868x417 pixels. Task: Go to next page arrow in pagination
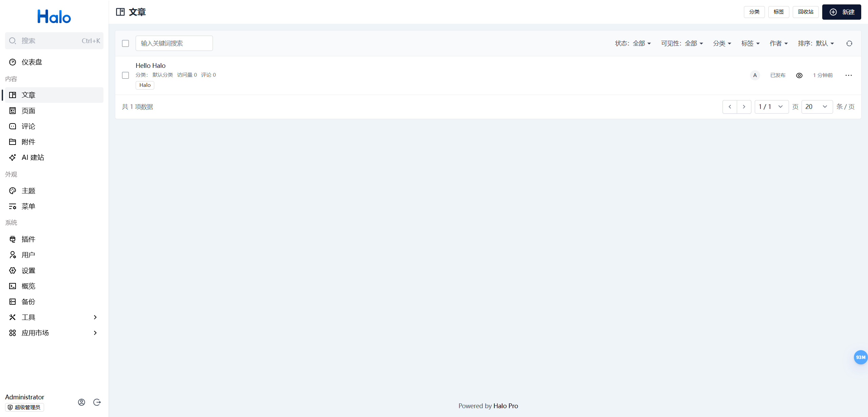(x=744, y=107)
